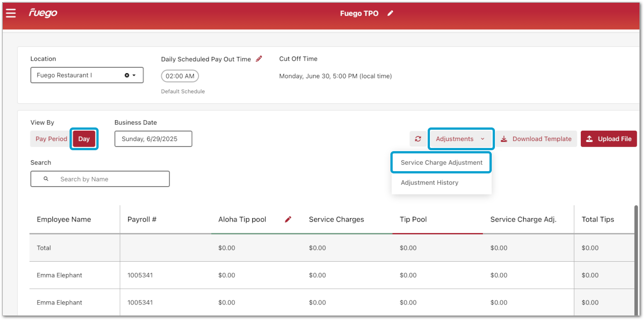Viewport: 644px width, 320px height.
Task: Open the Business Date picker
Action: pyautogui.click(x=153, y=139)
